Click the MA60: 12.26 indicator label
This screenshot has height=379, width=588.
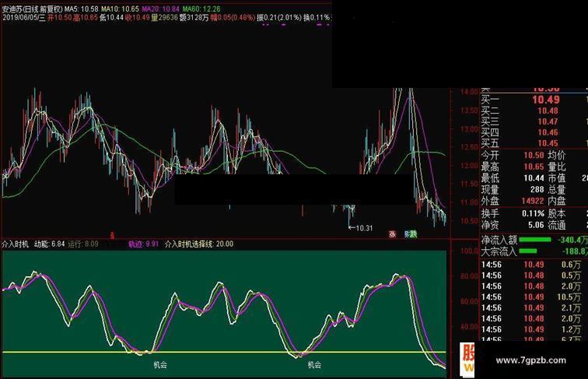click(201, 9)
